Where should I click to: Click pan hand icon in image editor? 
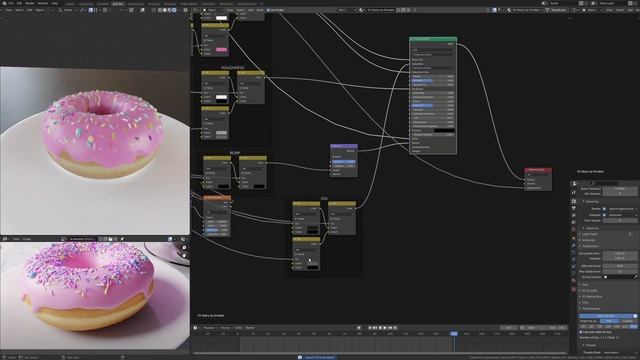pyautogui.click(x=184, y=256)
